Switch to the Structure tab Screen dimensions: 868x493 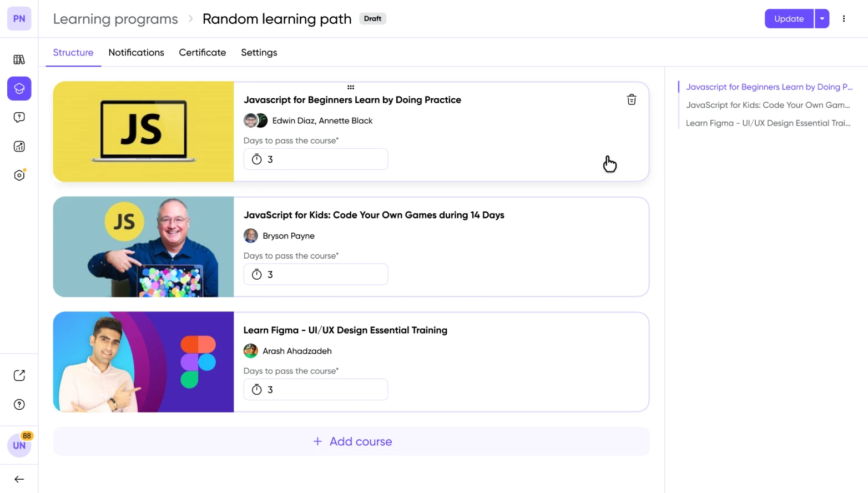(x=73, y=53)
